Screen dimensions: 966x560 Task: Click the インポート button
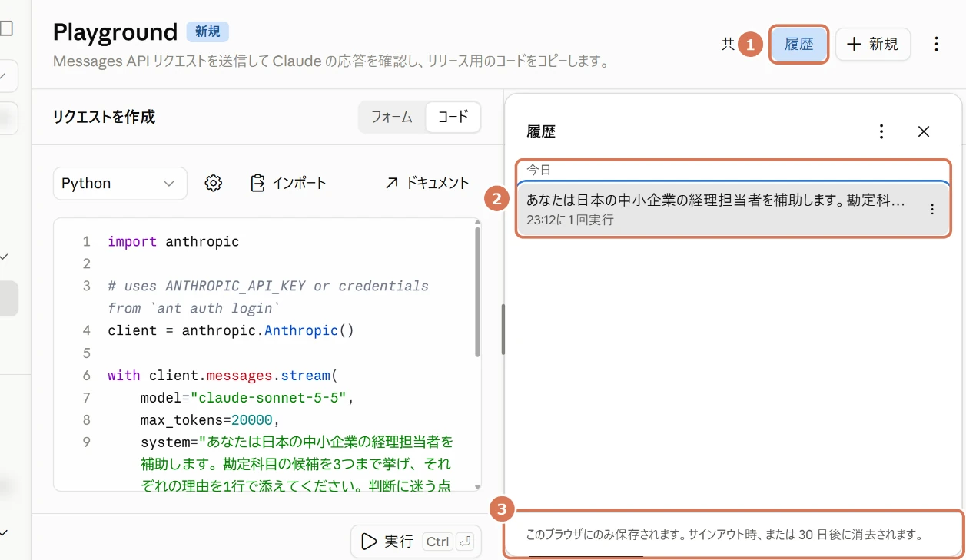(288, 183)
